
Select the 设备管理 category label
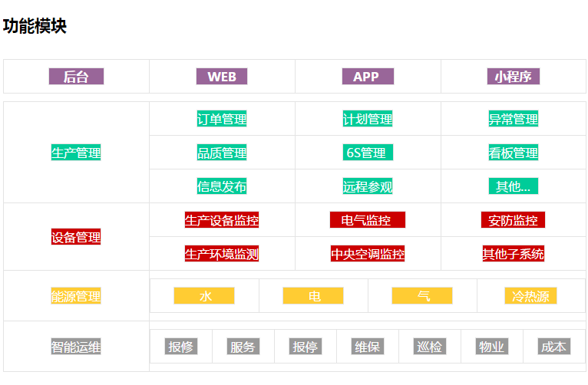(76, 237)
